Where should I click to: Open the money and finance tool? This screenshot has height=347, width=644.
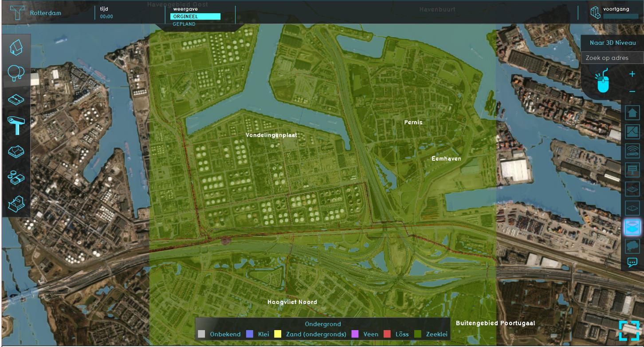16,178
